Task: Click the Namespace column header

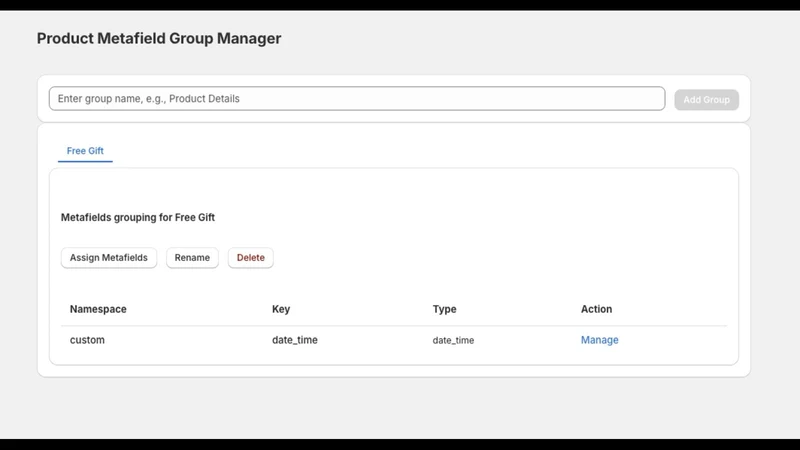Action: coord(98,309)
